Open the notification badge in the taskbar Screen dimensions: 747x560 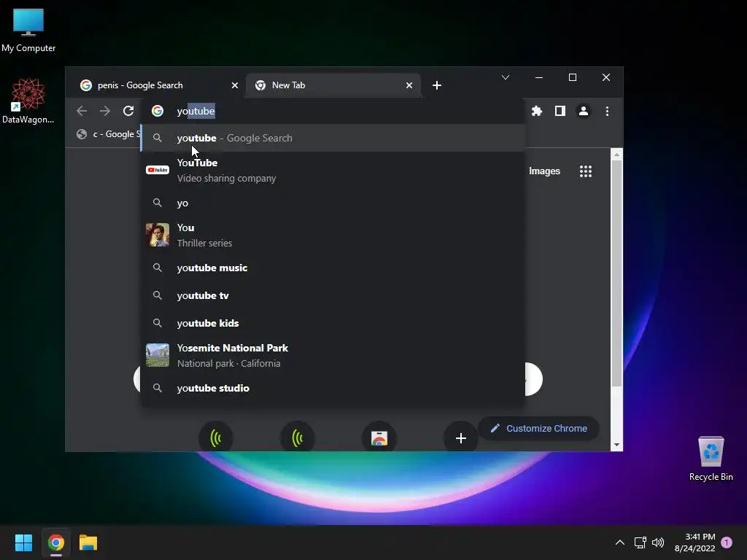pyautogui.click(x=727, y=542)
